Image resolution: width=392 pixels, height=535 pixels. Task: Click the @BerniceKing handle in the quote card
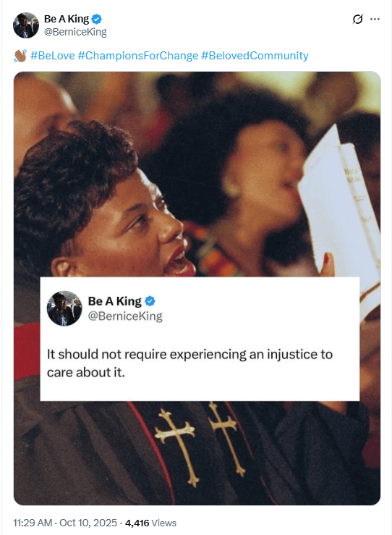125,316
